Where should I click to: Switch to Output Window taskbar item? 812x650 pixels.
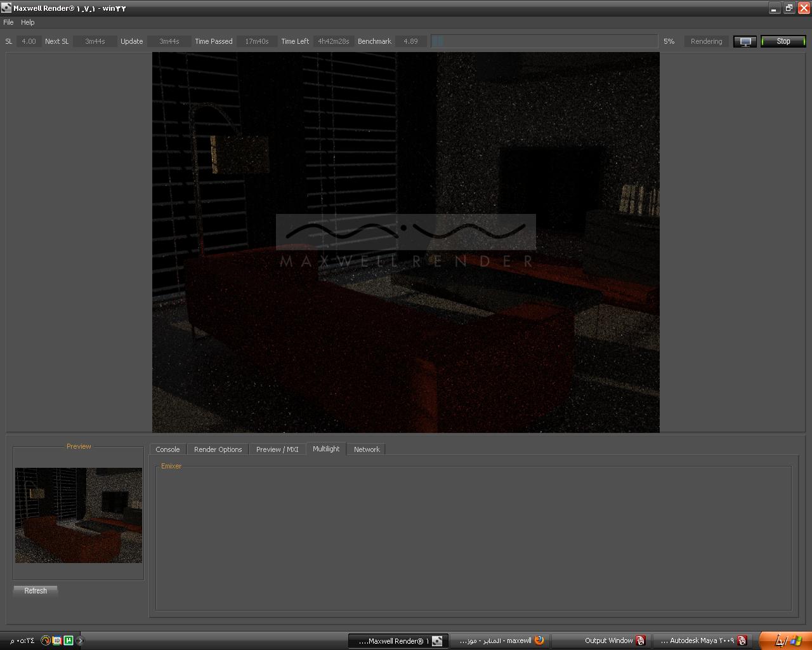pyautogui.click(x=601, y=640)
